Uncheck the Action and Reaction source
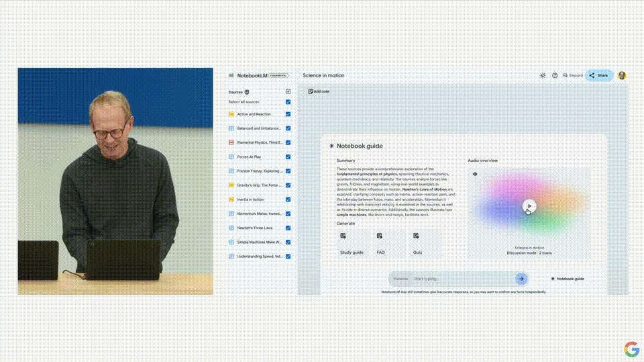This screenshot has height=362, width=644. [288, 114]
